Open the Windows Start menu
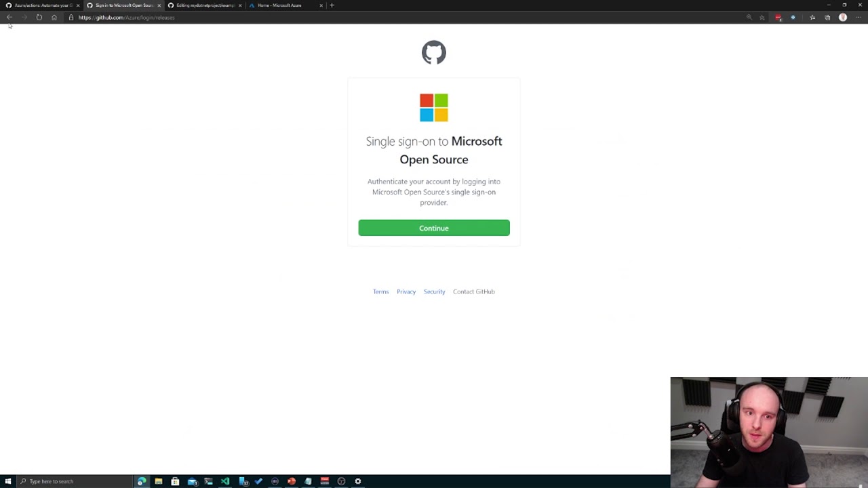The height and width of the screenshot is (488, 868). tap(8, 481)
